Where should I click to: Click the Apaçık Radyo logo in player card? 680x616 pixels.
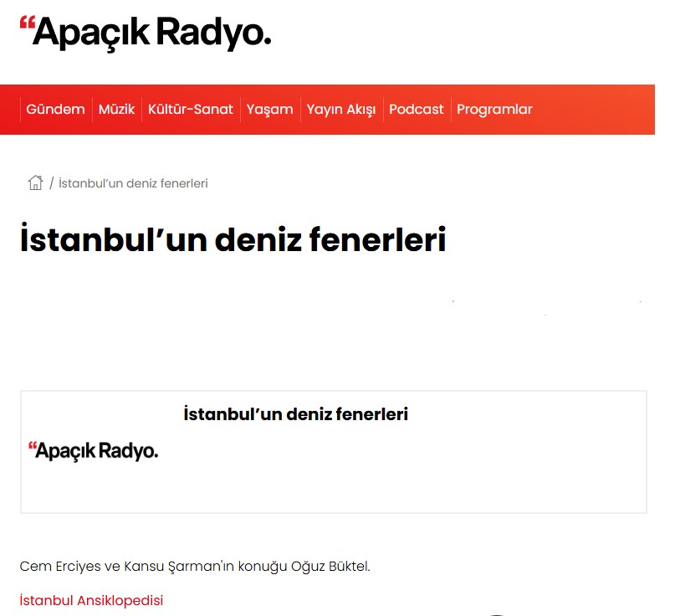93,451
